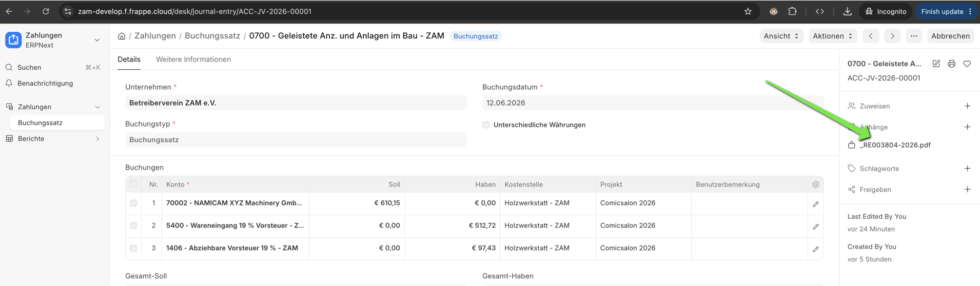Click browser address bar URL
The image size is (980, 286).
click(194, 11)
